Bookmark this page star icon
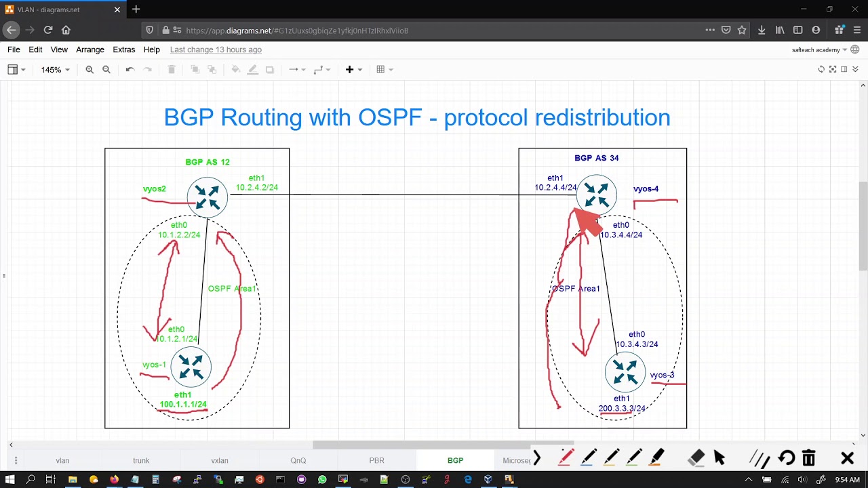This screenshot has height=488, width=868. 742,30
